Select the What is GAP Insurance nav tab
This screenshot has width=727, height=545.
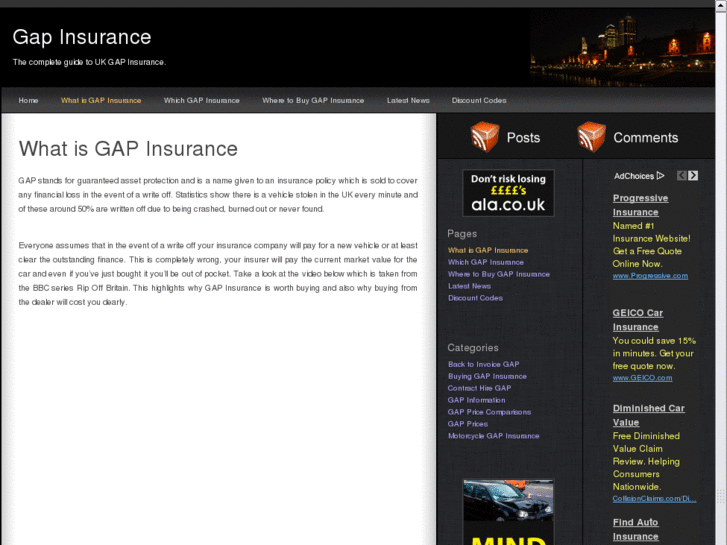(101, 100)
